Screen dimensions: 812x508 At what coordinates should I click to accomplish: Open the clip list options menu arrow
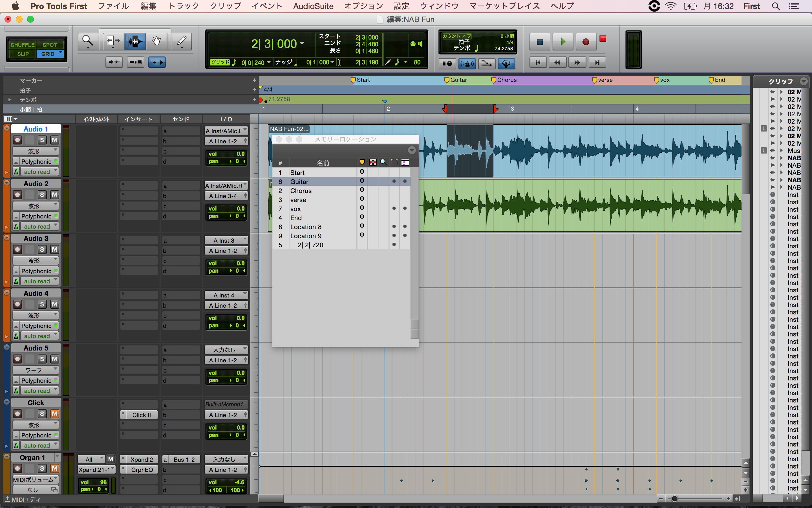(803, 81)
